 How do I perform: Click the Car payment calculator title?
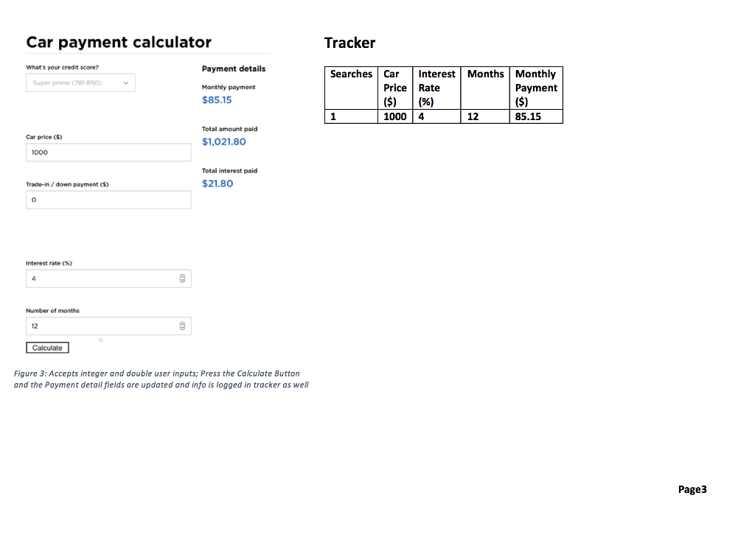point(119,42)
